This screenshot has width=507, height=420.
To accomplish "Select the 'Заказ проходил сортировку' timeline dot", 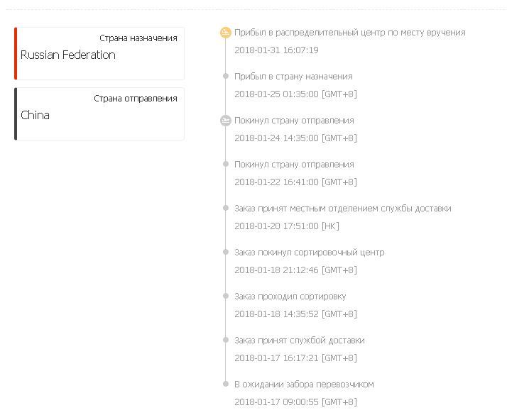I will pyautogui.click(x=226, y=296).
